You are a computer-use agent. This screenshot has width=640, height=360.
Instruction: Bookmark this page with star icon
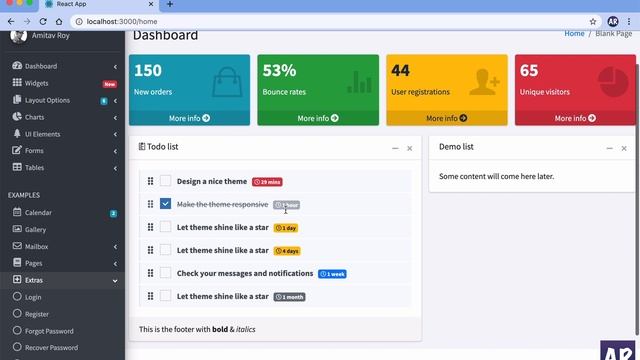coord(593,22)
